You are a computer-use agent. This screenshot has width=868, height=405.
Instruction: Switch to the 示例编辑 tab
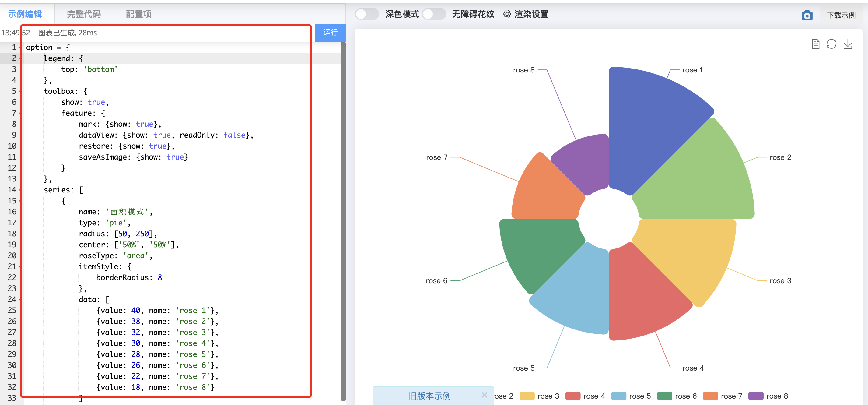point(25,14)
